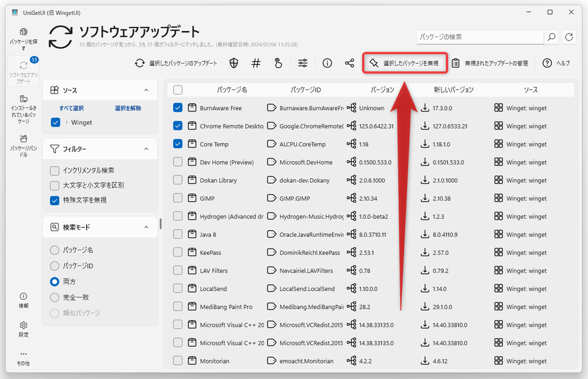This screenshot has width=588, height=379.
Task: Click 選択を解除 link
Action: tap(128, 108)
